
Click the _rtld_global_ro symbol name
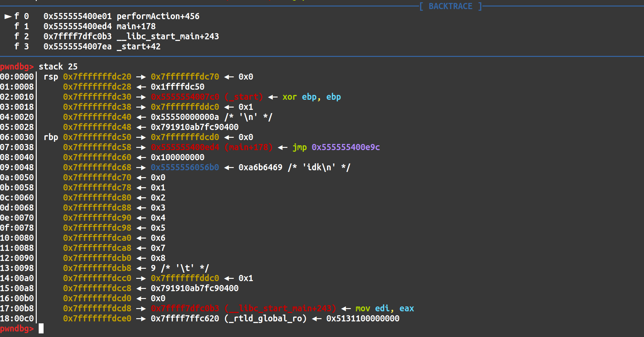(x=265, y=318)
